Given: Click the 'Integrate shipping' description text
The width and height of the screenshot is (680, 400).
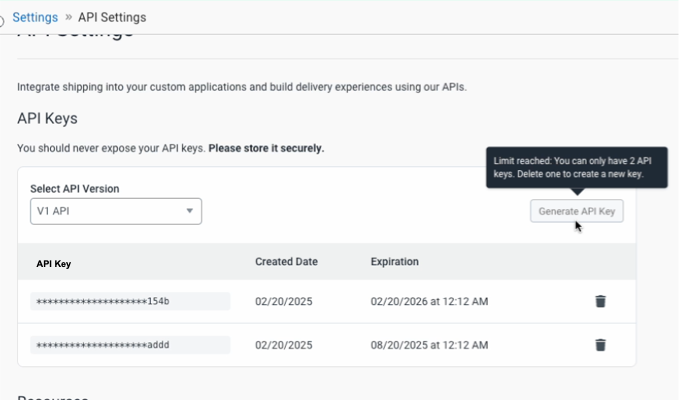Looking at the screenshot, I should 242,87.
